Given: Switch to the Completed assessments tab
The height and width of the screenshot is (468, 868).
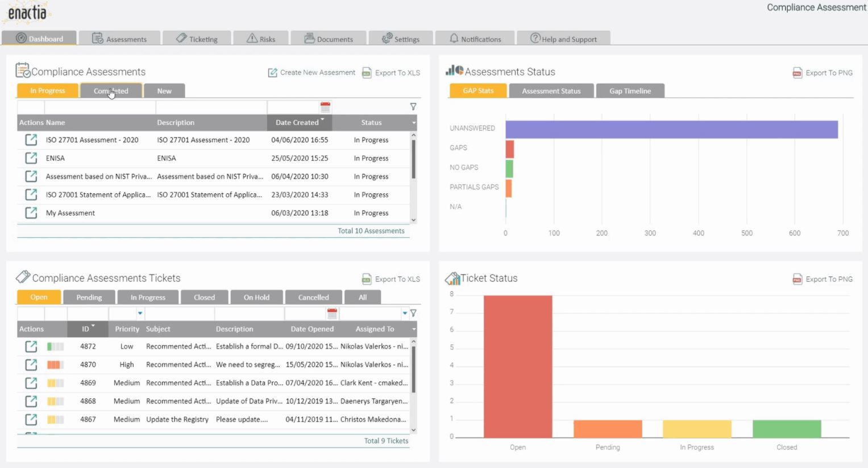Looking at the screenshot, I should (111, 90).
